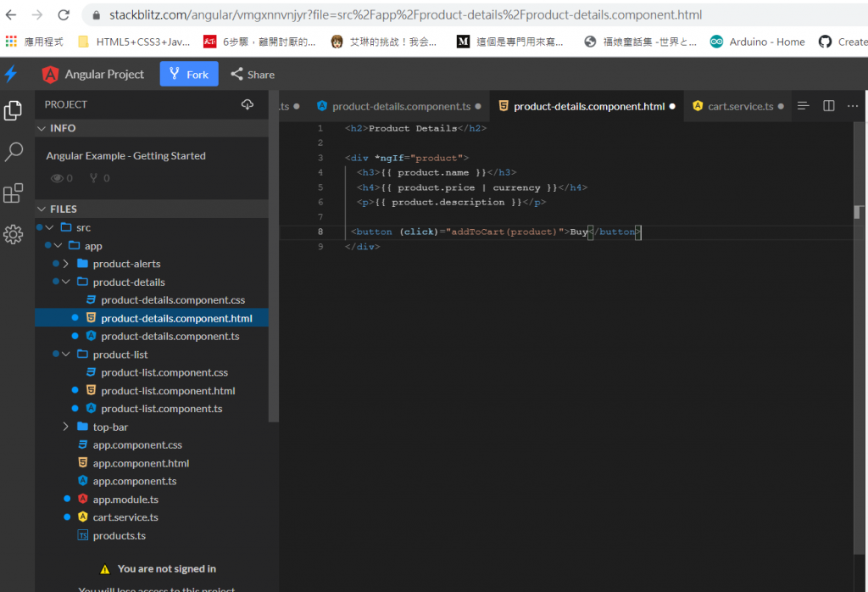Open product-details.component.html in file tree

click(152, 318)
